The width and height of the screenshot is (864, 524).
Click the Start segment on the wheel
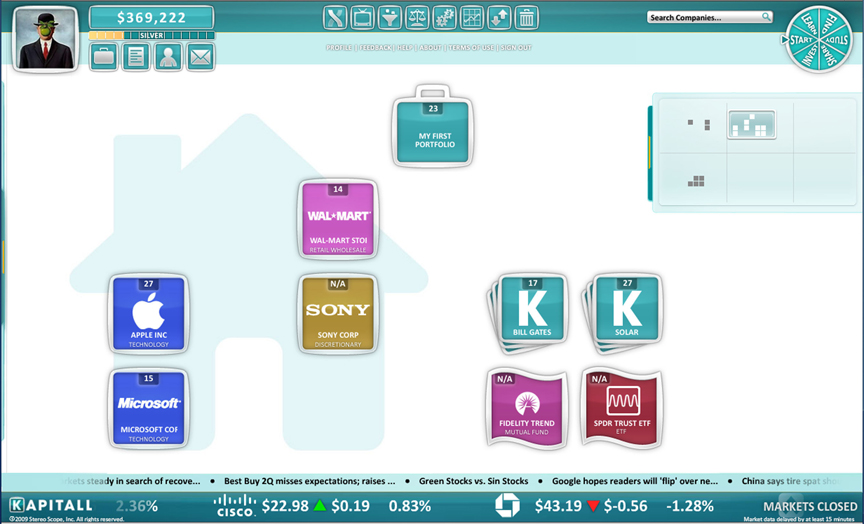coord(800,40)
